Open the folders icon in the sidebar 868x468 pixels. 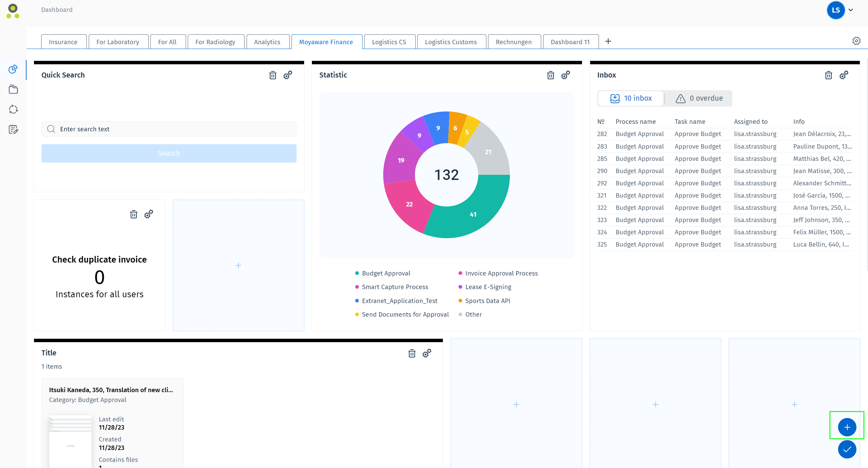point(13,89)
